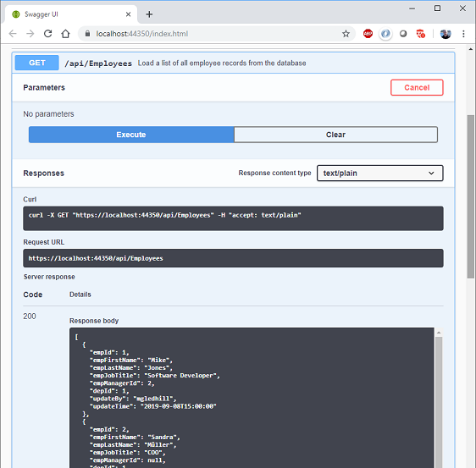Viewport: 476px width, 468px height.
Task: Open the gray sphere extension icon
Action: pos(403,34)
